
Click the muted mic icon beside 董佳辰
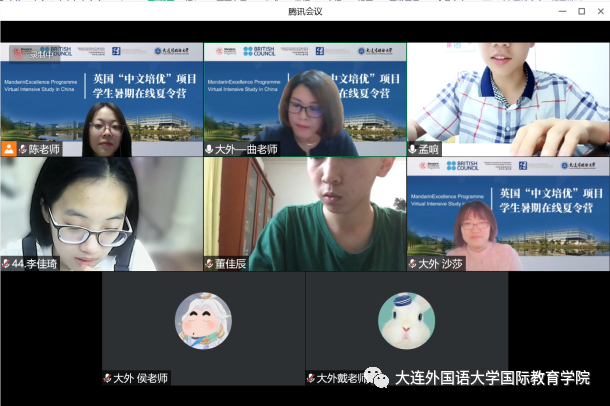click(x=209, y=264)
